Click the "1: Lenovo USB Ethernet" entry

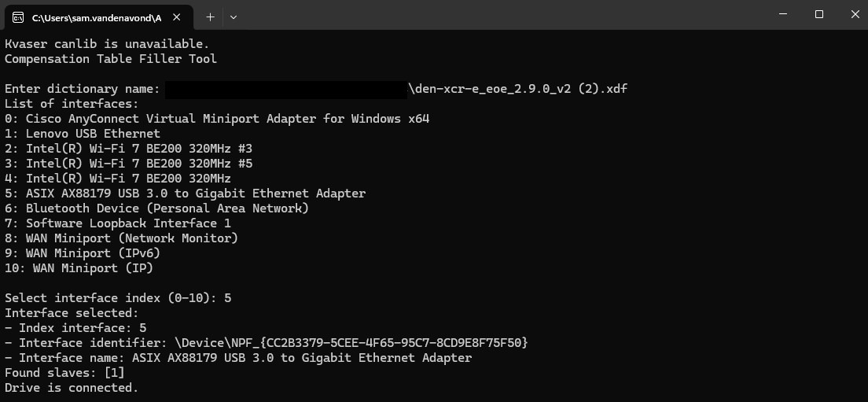[x=83, y=134]
